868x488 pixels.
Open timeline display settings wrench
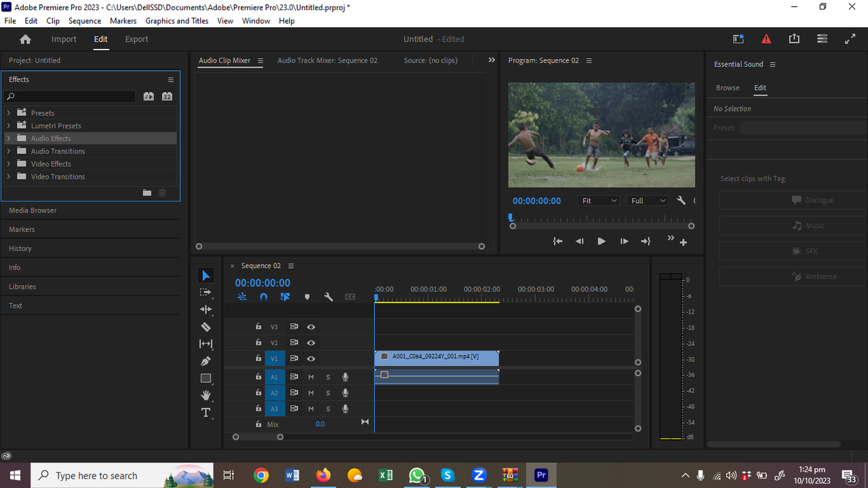328,297
